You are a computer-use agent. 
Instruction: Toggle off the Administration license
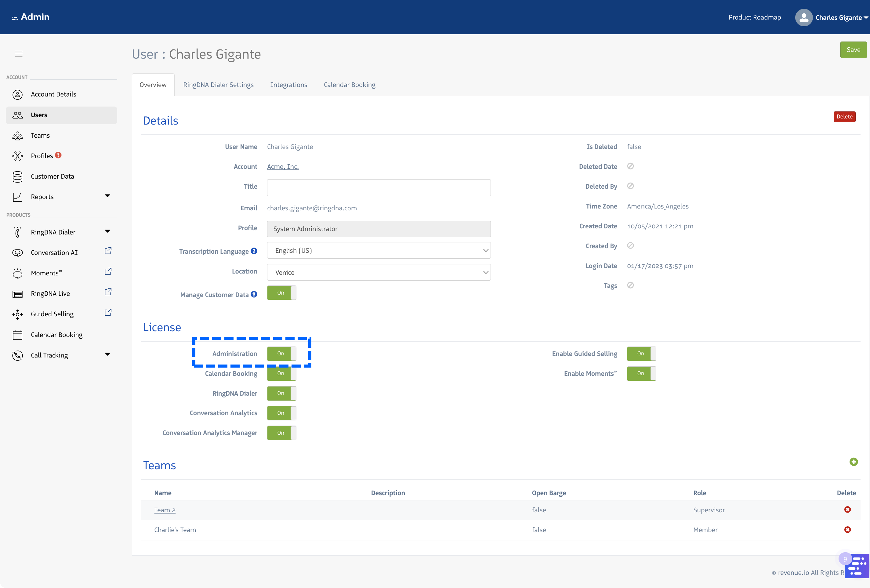click(x=281, y=353)
